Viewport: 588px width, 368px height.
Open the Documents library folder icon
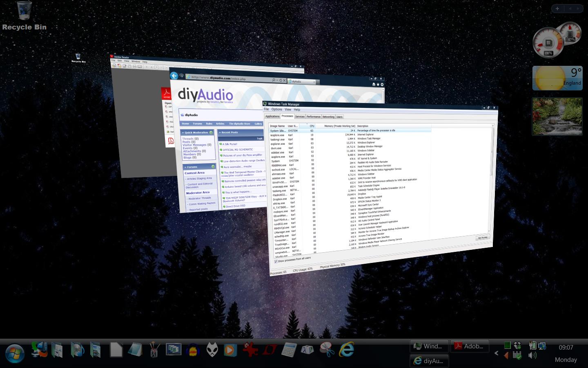coord(57,350)
